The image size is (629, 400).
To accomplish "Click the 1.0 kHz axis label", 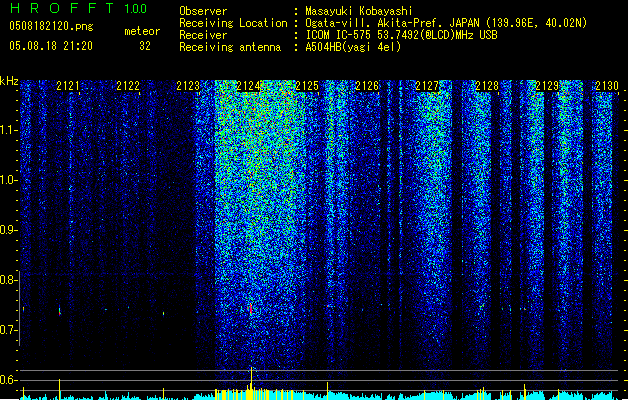I will coord(8,181).
